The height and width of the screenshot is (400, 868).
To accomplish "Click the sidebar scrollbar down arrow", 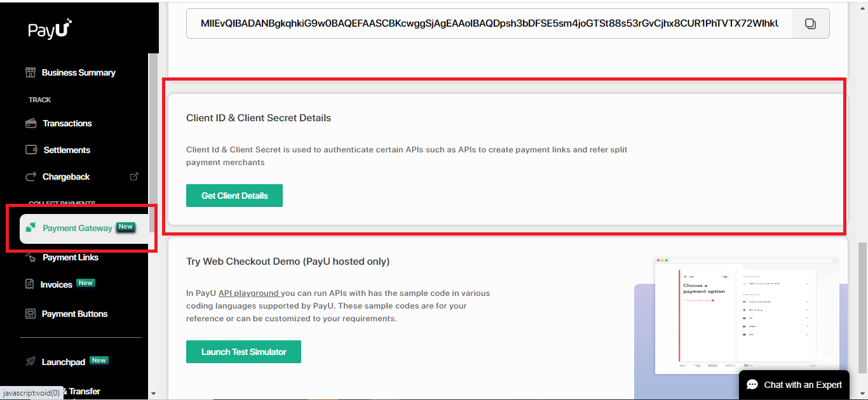I will pos(153,394).
